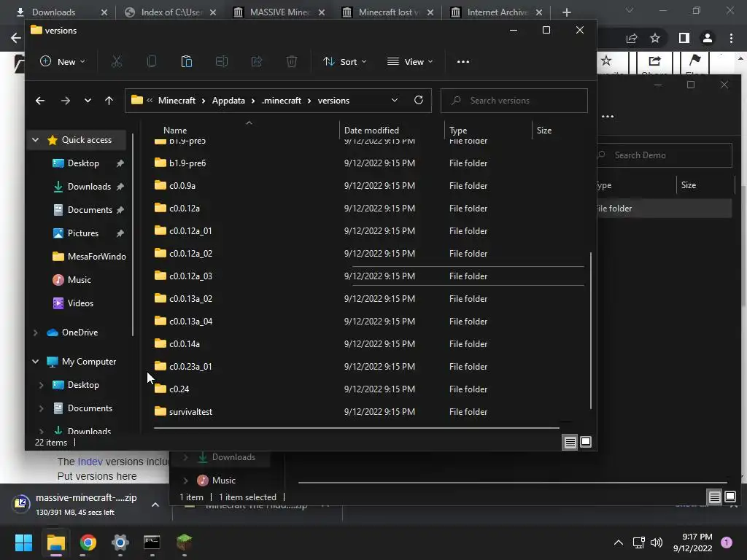Open Google Chrome from taskbar
Image resolution: width=747 pixels, height=560 pixels.
point(88,542)
